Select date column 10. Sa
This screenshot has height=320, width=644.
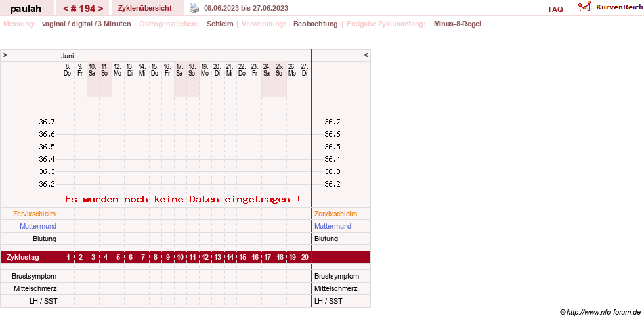[93, 70]
